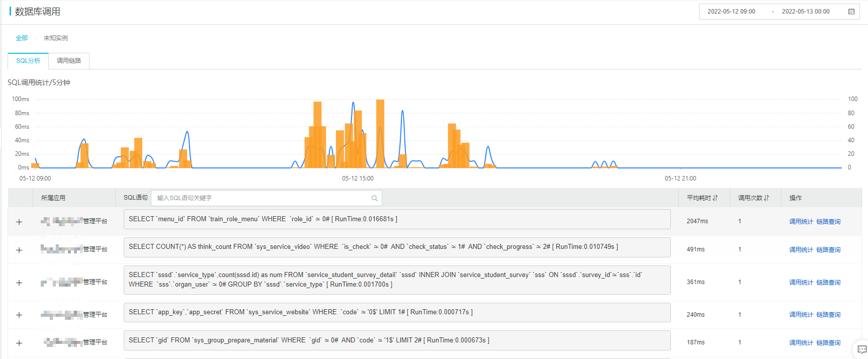Click the 05-12 09:00 chart axis label

pyautogui.click(x=35, y=178)
